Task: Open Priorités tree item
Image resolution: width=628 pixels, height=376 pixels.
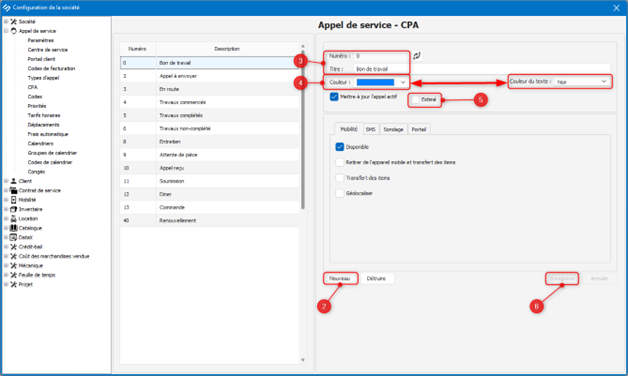Action: 37,106
